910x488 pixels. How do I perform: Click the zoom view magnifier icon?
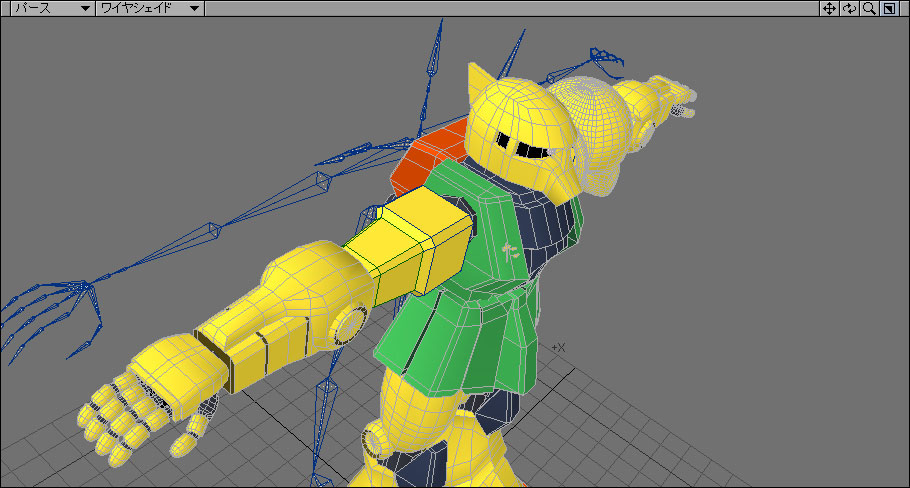coord(869,8)
